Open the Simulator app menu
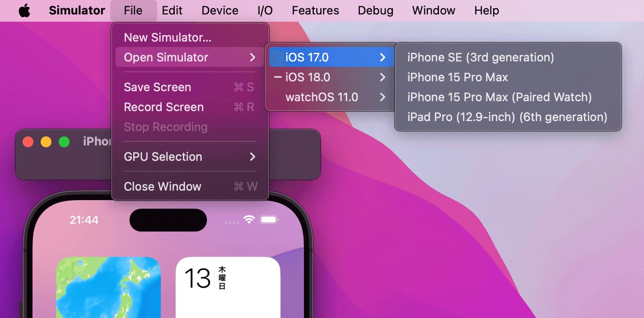The height and width of the screenshot is (318, 644). [x=77, y=11]
